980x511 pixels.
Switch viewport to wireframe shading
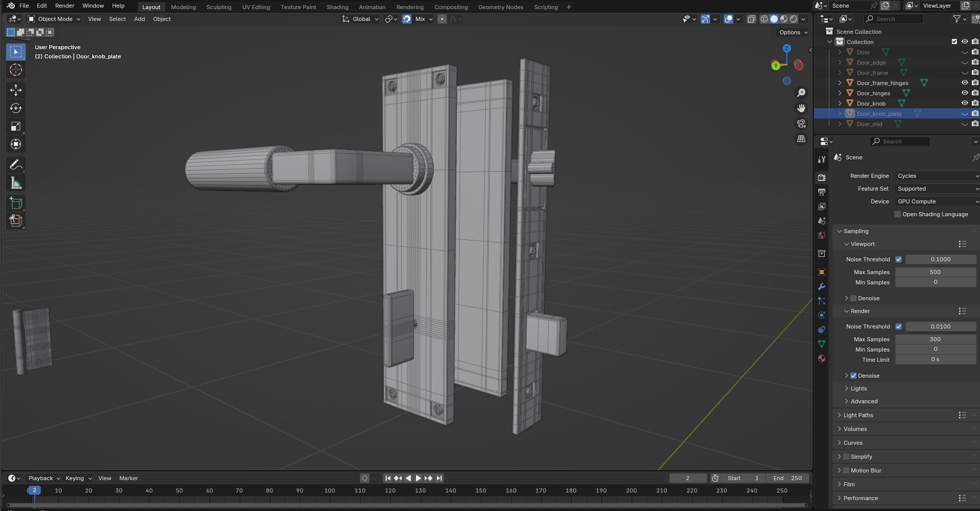pyautogui.click(x=764, y=19)
